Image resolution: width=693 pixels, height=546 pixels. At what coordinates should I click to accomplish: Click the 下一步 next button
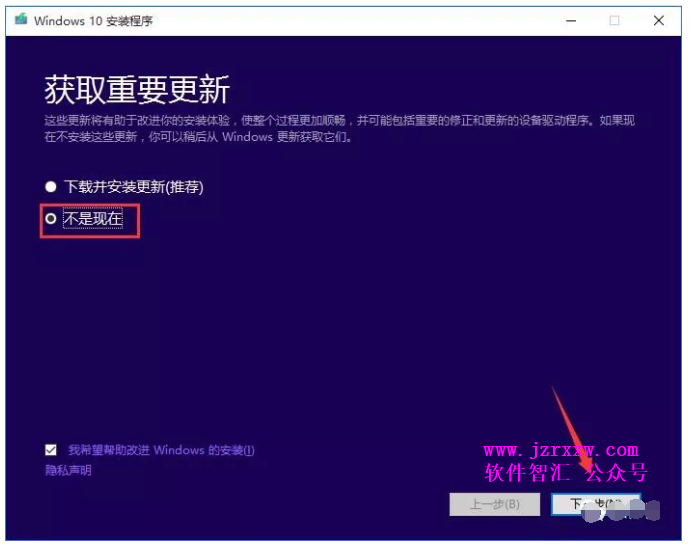(596, 504)
